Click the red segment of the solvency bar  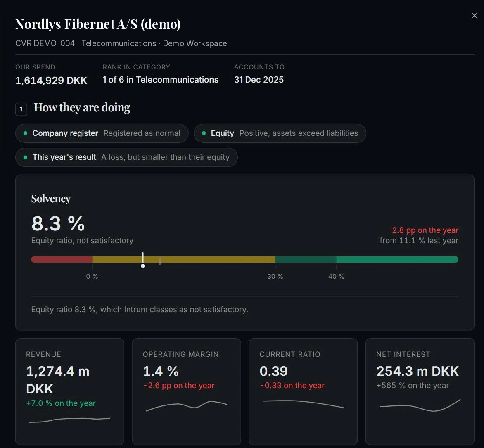point(62,259)
